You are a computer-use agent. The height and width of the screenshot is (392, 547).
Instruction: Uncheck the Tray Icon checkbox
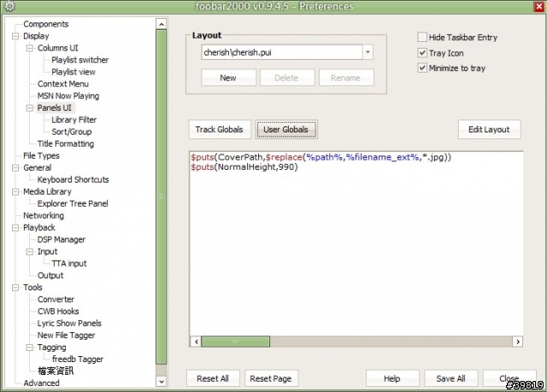(x=422, y=53)
